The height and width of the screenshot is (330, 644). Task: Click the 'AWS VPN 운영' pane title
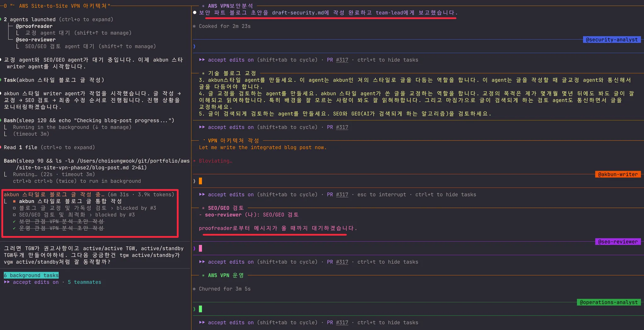pyautogui.click(x=226, y=276)
